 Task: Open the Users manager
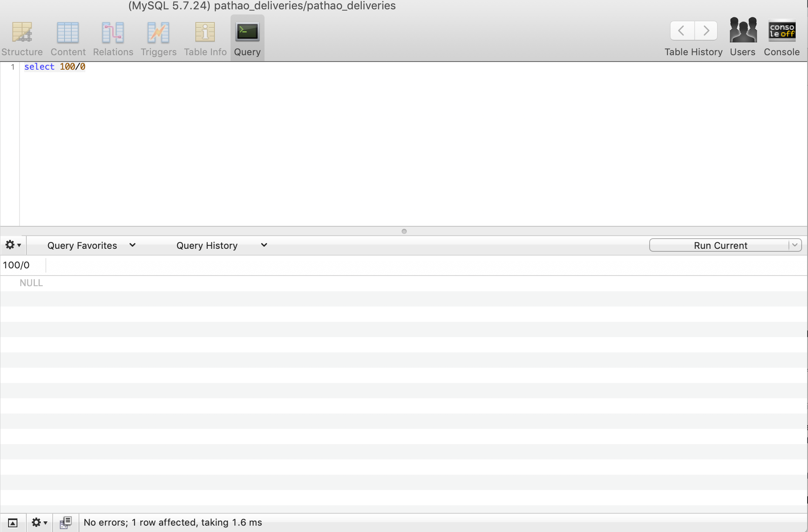pos(743,37)
